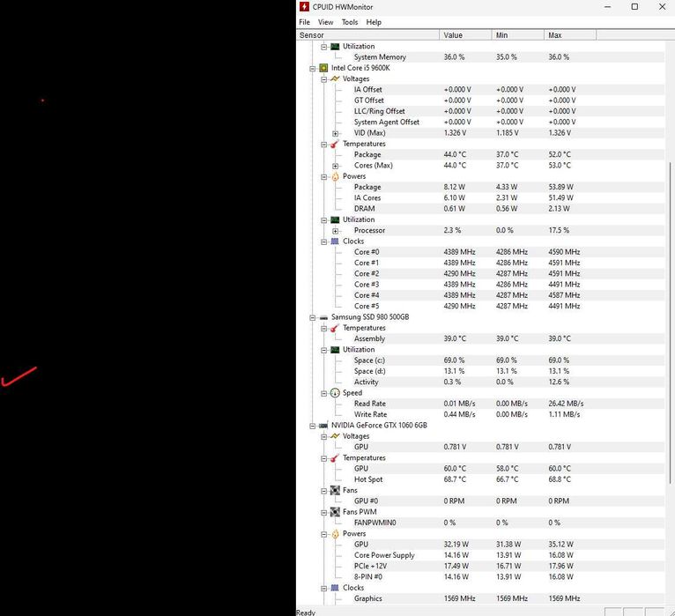Viewport: 675px width, 616px height.
Task: Click the GPU Temperatures thermometer icon
Action: point(335,458)
